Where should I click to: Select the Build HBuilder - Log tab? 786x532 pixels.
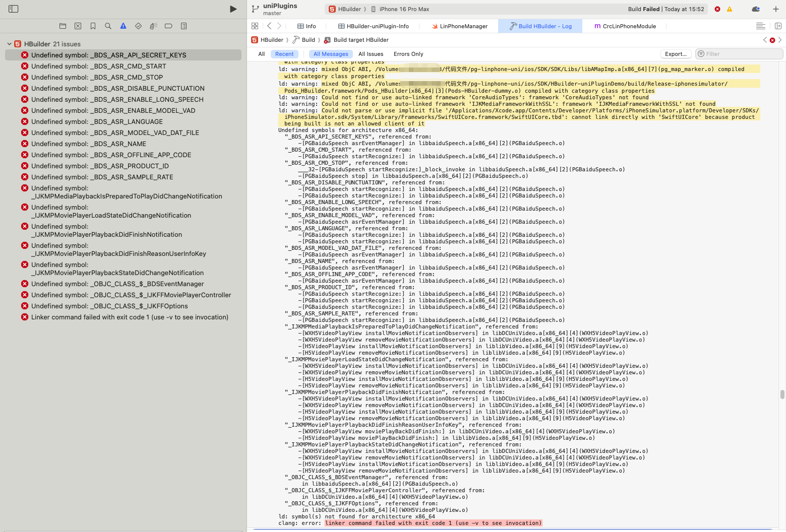point(540,26)
